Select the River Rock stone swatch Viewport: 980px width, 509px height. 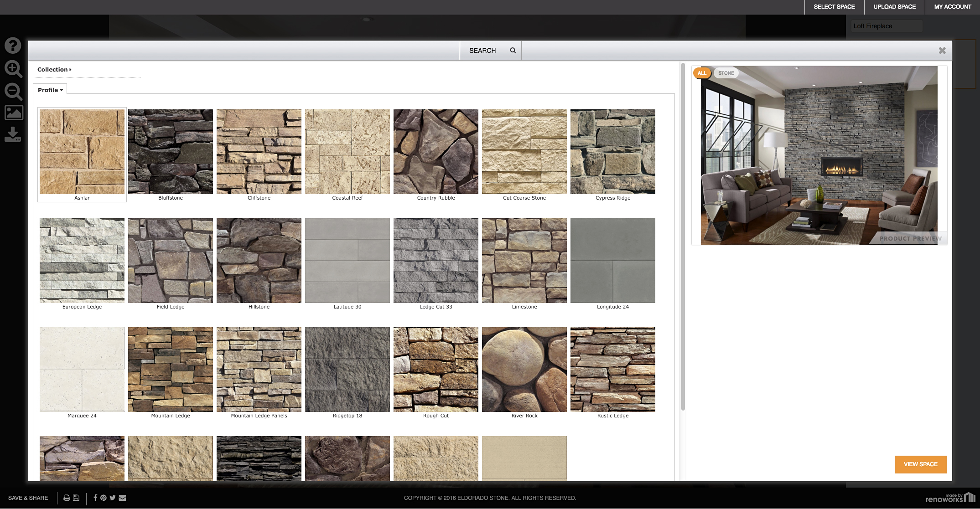(524, 370)
